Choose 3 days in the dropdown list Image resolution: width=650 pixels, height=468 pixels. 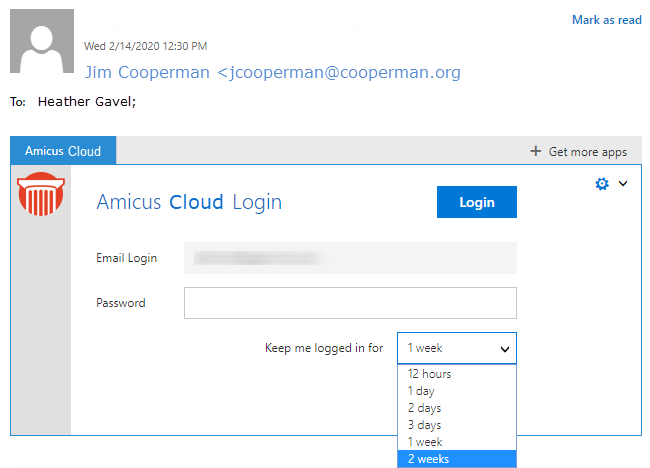pyautogui.click(x=457, y=425)
